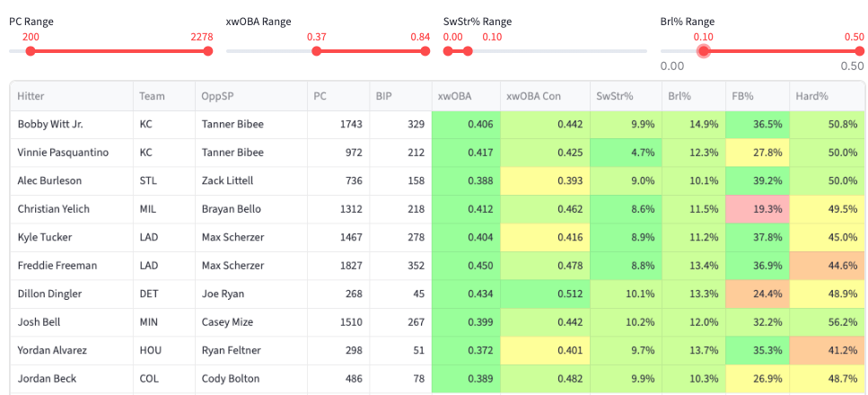Click the xwOBA Con cell showing 0.512

[x=545, y=294]
